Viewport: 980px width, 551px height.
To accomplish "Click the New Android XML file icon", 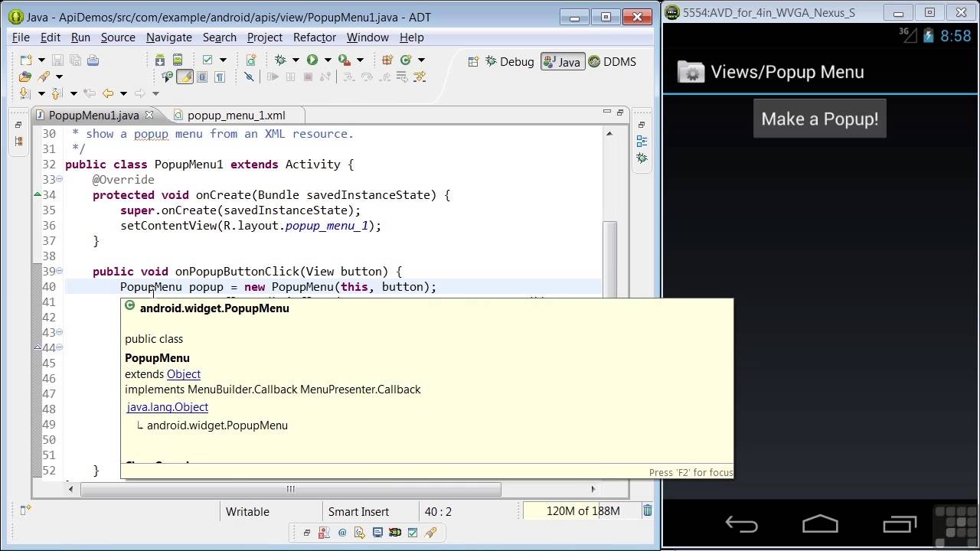I will [251, 60].
